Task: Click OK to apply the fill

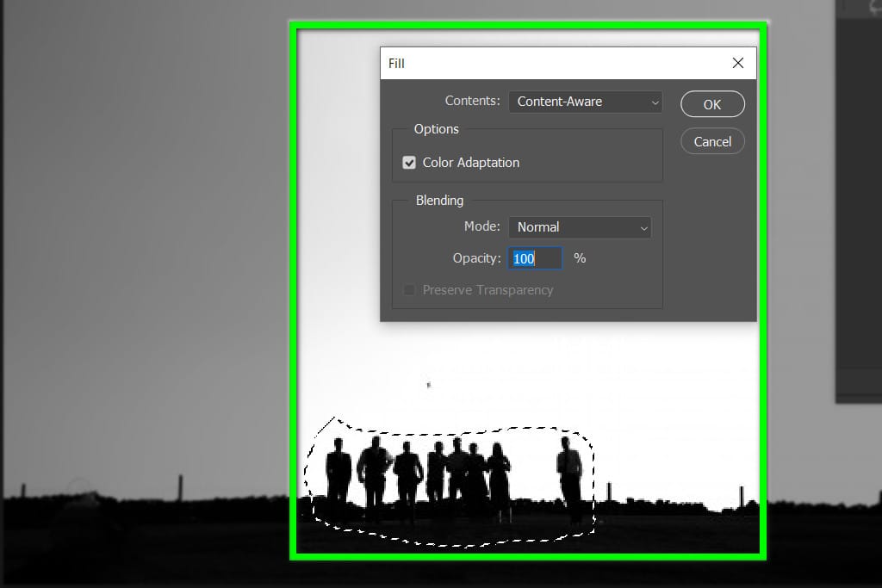Action: pos(712,104)
